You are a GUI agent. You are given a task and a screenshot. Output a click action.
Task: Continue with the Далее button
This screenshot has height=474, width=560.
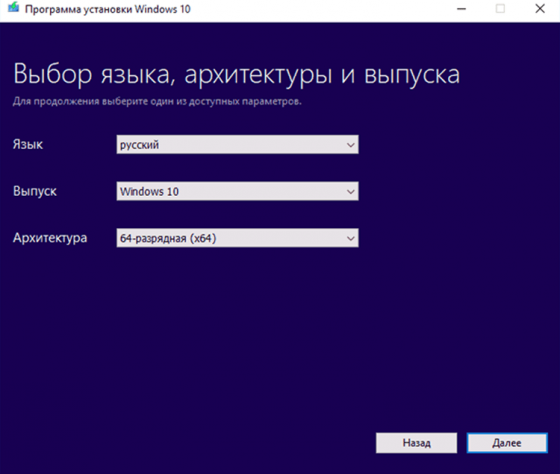pyautogui.click(x=507, y=443)
